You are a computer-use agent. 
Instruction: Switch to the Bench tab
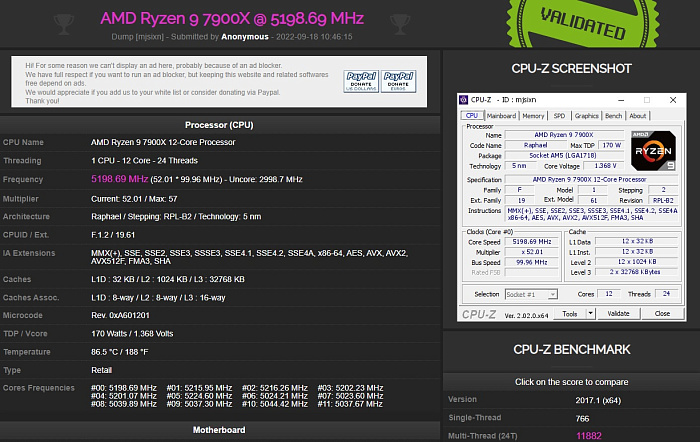tap(613, 116)
